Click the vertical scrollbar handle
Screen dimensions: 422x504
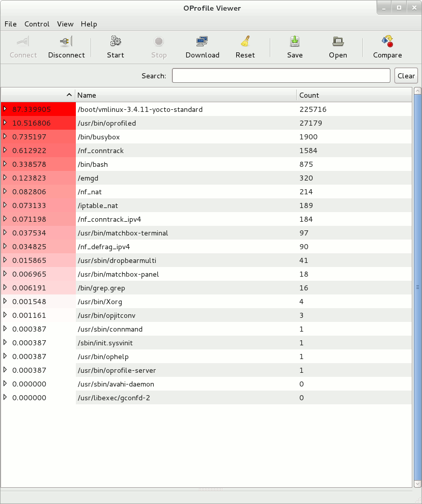417,287
